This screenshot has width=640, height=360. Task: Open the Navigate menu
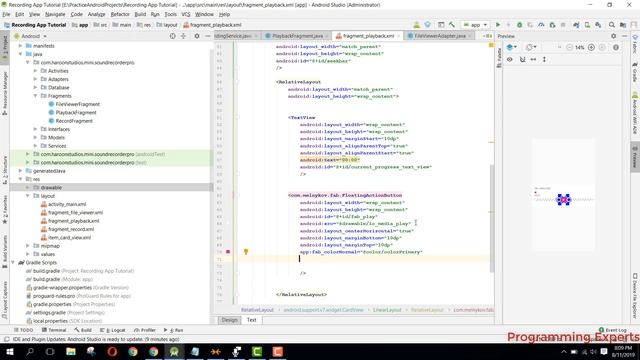coord(55,14)
